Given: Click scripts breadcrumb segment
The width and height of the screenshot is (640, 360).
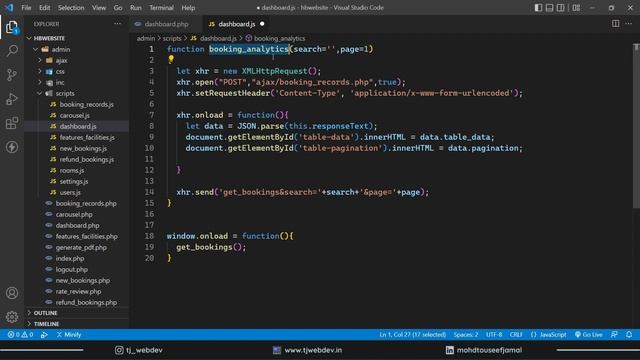Looking at the screenshot, I should 172,38.
